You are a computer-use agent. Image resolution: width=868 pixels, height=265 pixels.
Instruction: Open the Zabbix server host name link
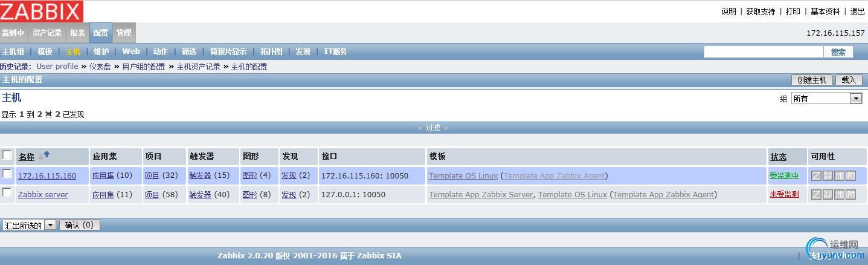pyautogui.click(x=43, y=195)
